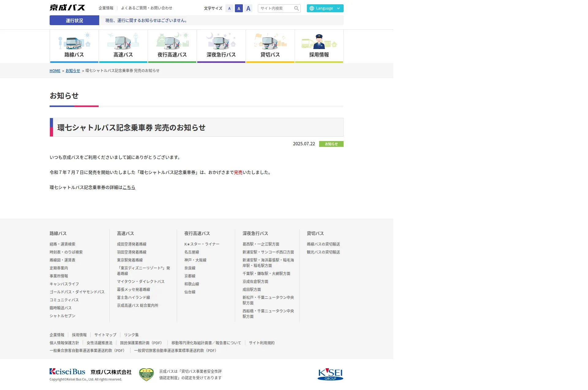The height and width of the screenshot is (390, 588).
Task: Select the small font size A
Action: [229, 8]
